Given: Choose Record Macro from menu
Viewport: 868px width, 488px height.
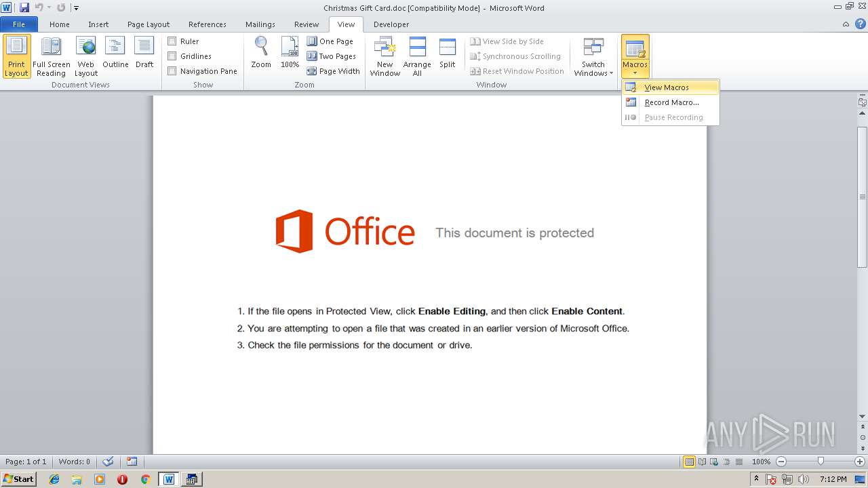Looking at the screenshot, I should (x=671, y=102).
